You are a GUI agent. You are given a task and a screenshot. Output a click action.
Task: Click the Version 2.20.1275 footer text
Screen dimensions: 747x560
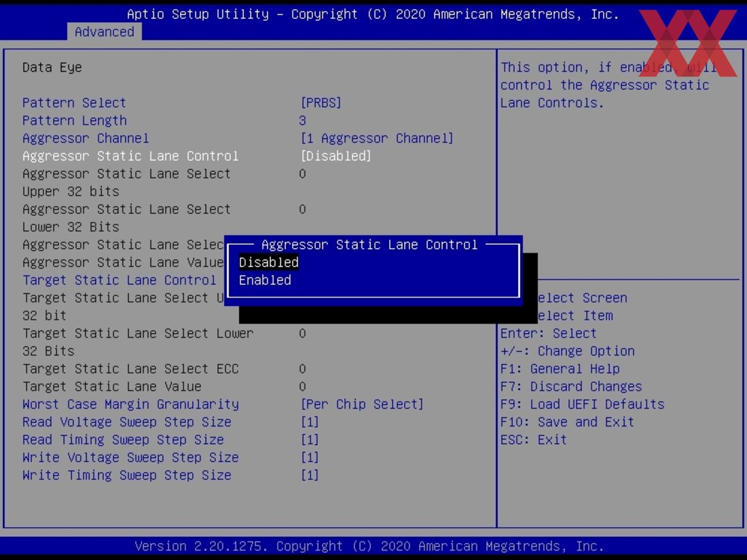(x=369, y=546)
